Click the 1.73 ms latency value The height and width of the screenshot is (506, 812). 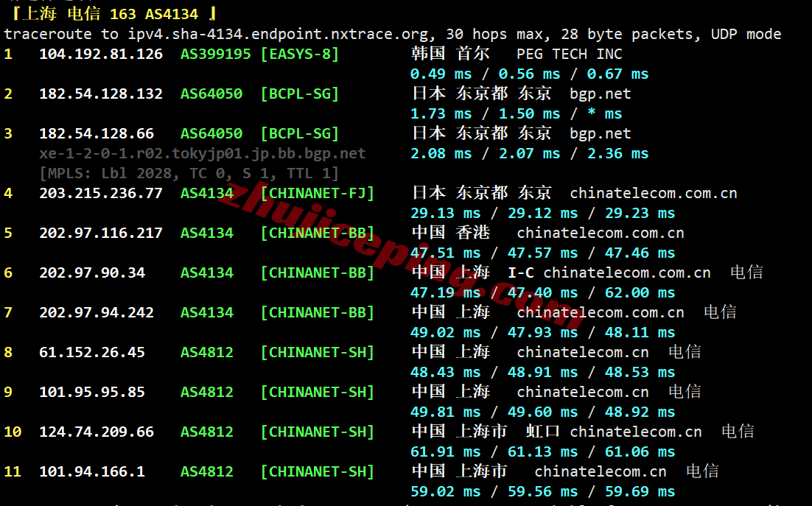(441, 114)
